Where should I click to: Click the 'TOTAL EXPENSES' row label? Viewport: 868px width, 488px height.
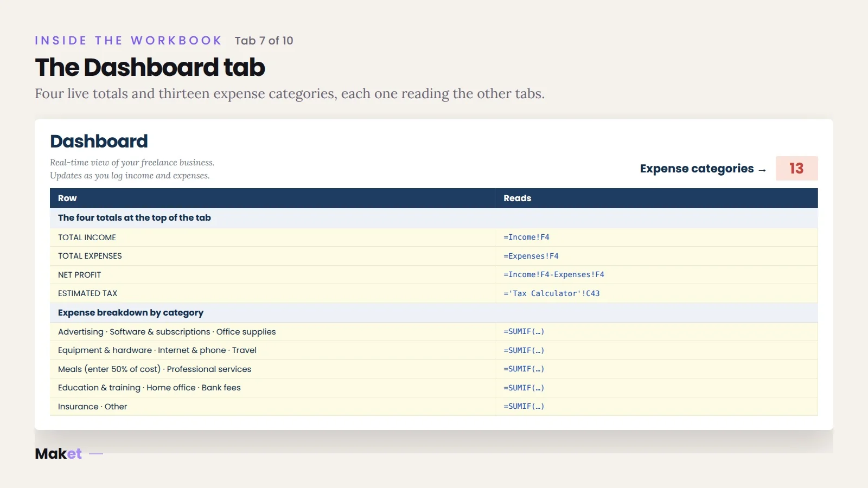point(90,256)
